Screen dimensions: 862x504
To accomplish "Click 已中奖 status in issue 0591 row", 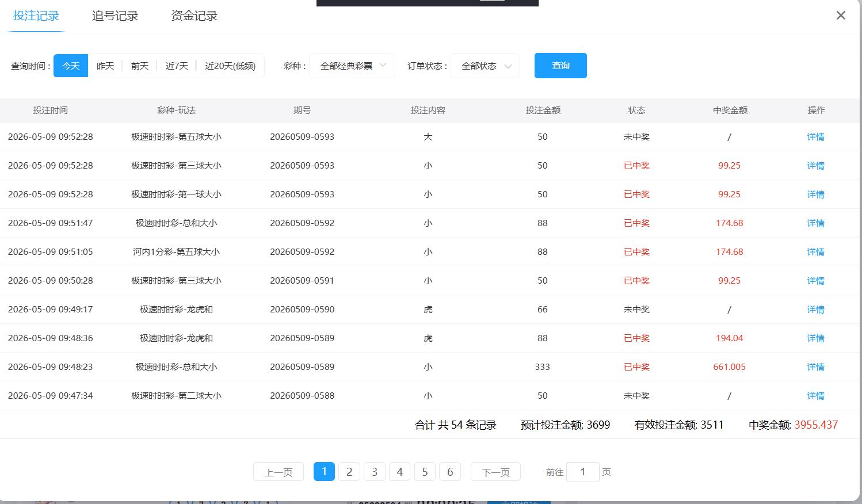I will point(636,281).
